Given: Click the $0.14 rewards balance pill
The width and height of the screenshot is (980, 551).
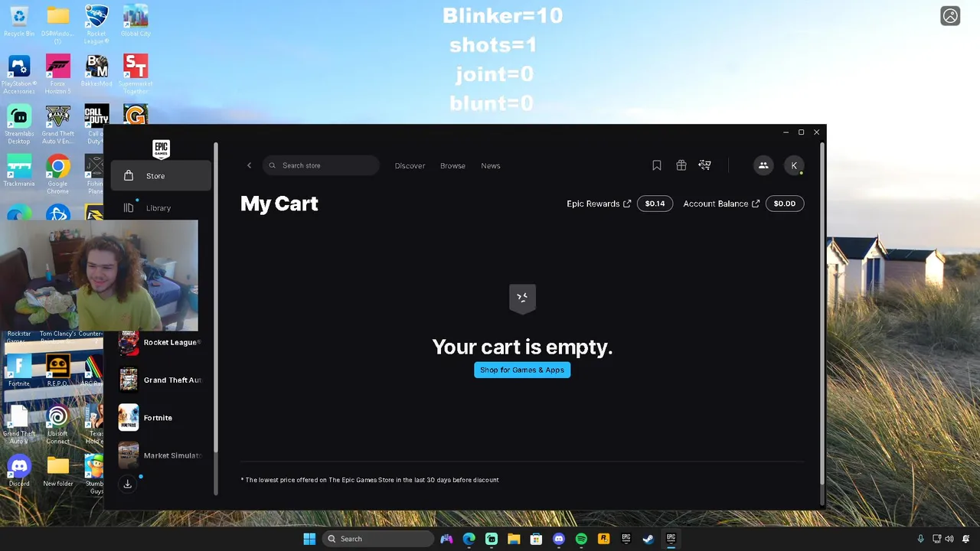Looking at the screenshot, I should [x=655, y=204].
